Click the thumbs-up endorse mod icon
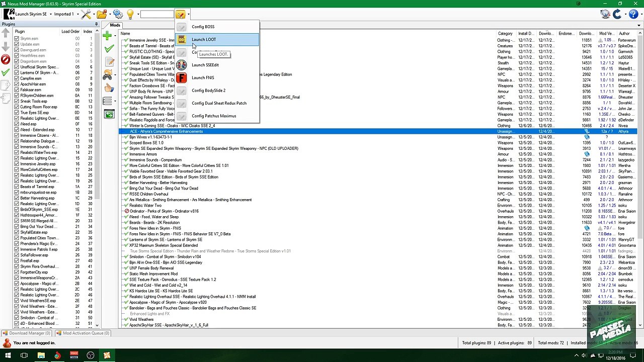This screenshot has height=362, width=644. [x=109, y=88]
